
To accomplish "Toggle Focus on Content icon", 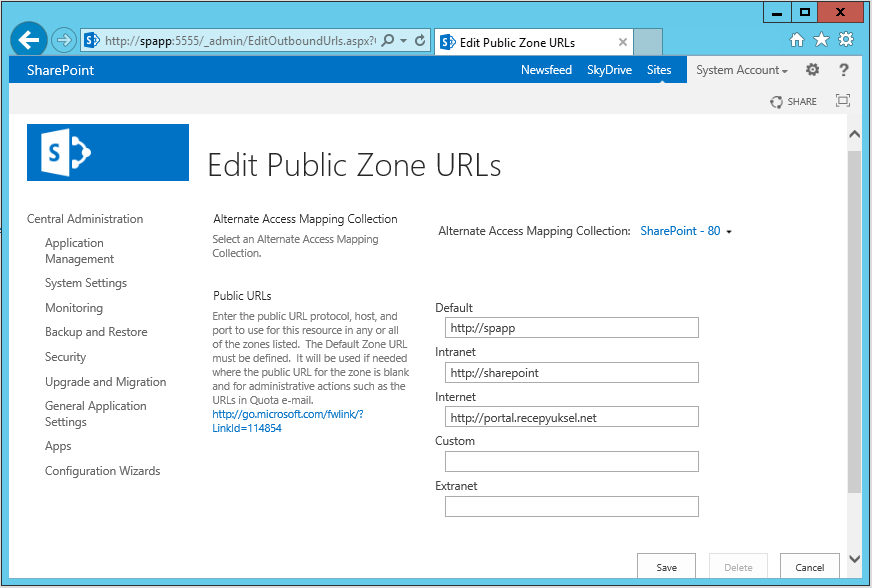I will pyautogui.click(x=843, y=101).
